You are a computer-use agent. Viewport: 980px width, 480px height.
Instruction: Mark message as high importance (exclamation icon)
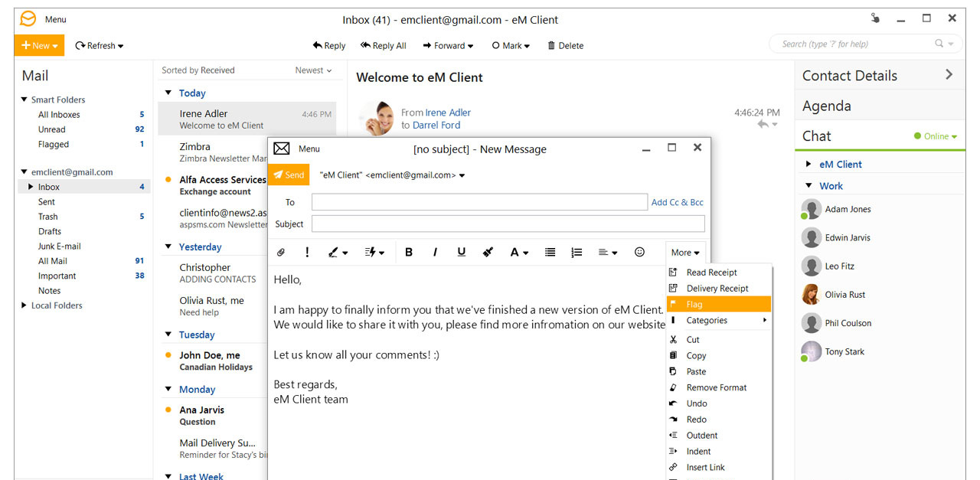click(307, 252)
